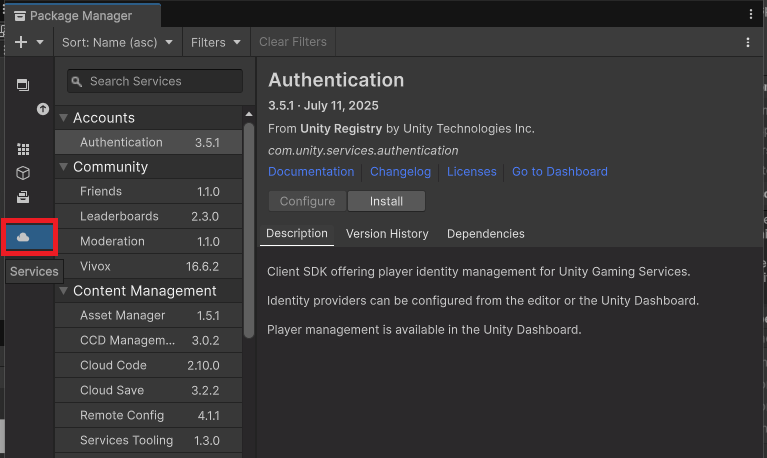This screenshot has width=767, height=458.
Task: Select the Updates arrow sidebar icon
Action: tap(43, 109)
